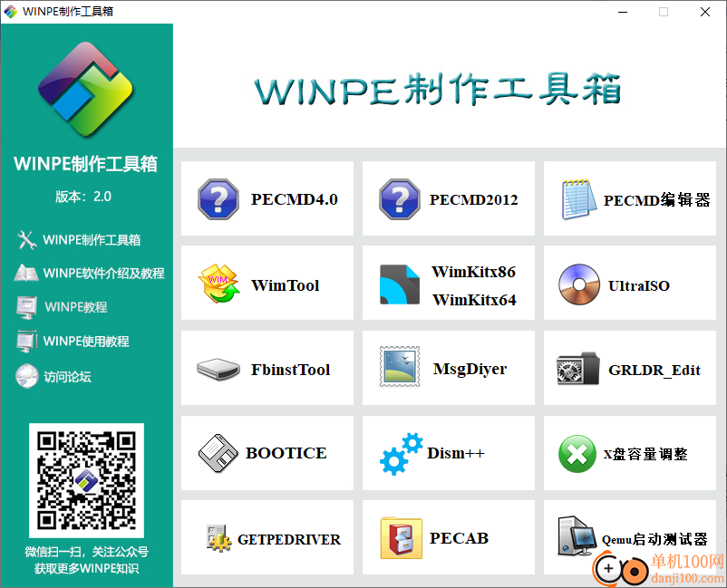This screenshot has height=588, width=727.
Task: Open the PECMD编辑器 notepad icon
Action: click(x=578, y=199)
